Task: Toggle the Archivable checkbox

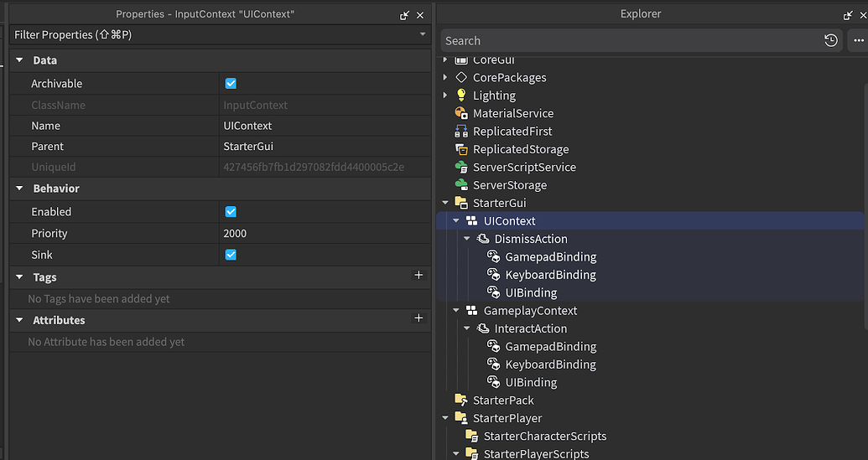Action: [x=231, y=84]
